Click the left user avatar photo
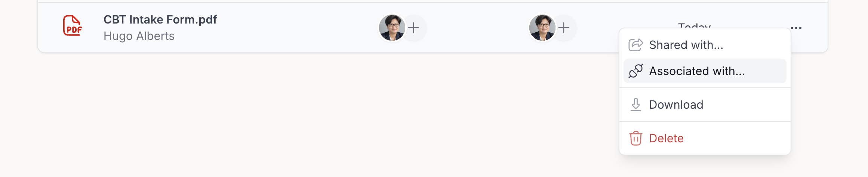 coord(392,28)
